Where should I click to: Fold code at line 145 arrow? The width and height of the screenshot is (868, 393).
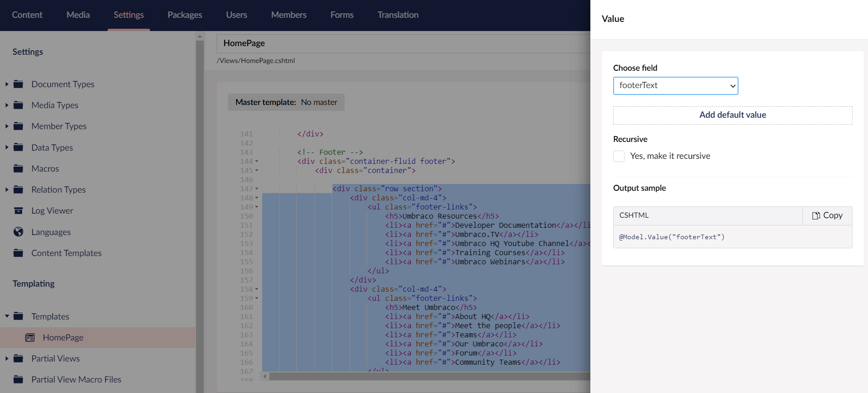[x=257, y=170]
